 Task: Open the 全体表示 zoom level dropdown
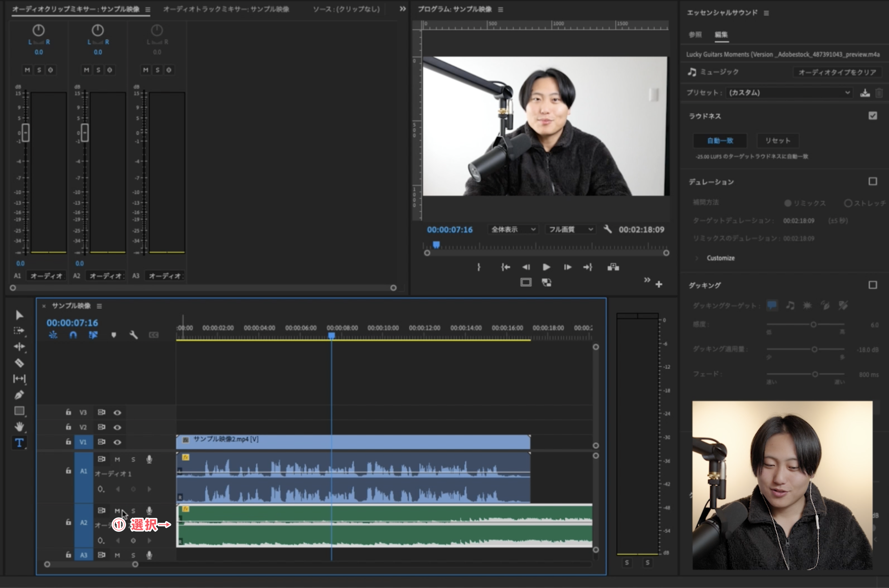tap(513, 229)
